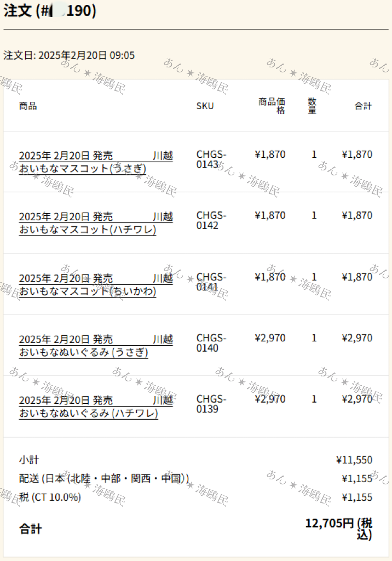Open the おいもなマスコット(うさぎ) product link
The height and width of the screenshot is (561, 392).
pyautogui.click(x=96, y=162)
